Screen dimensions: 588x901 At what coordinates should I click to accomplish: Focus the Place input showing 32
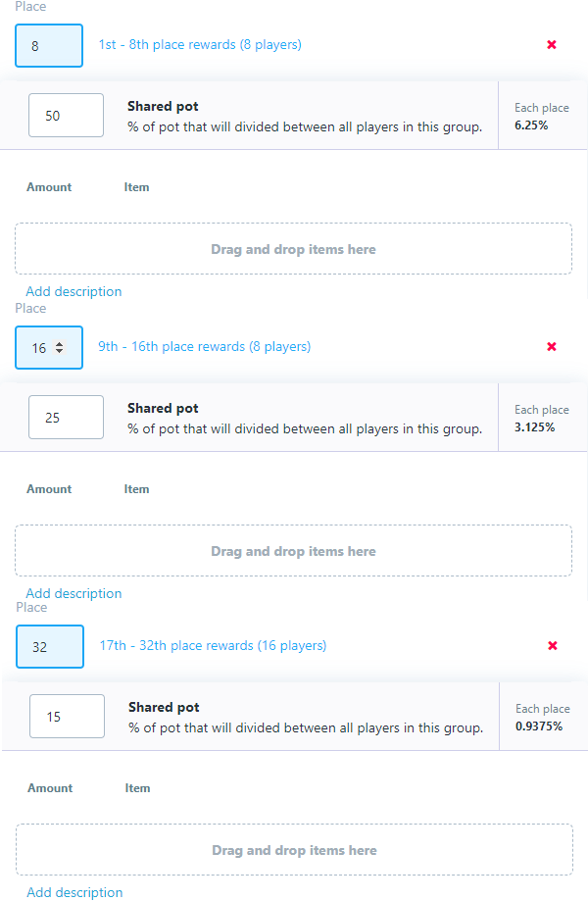(50, 646)
